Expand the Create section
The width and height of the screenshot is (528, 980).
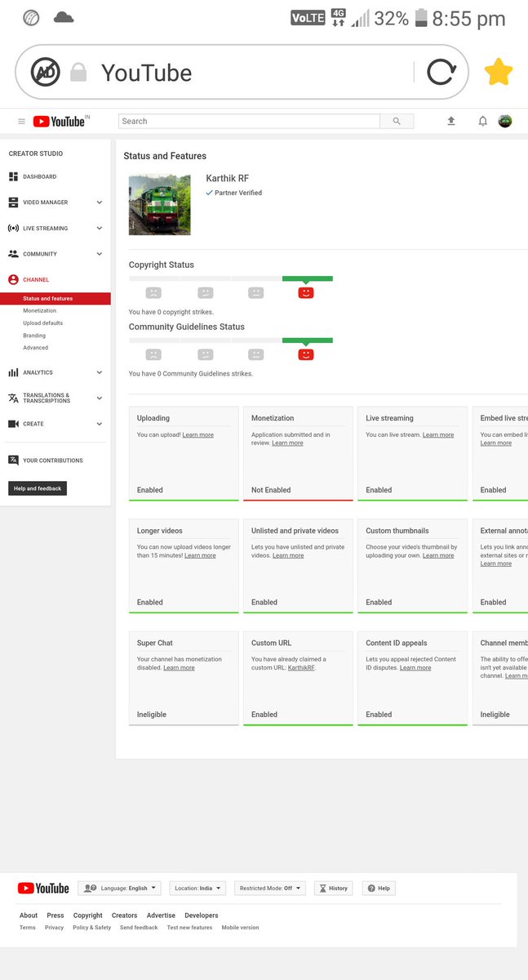coord(100,424)
